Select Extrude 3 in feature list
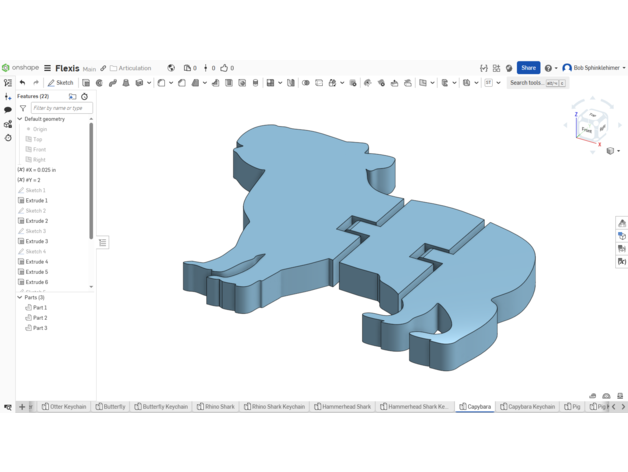 36,241
